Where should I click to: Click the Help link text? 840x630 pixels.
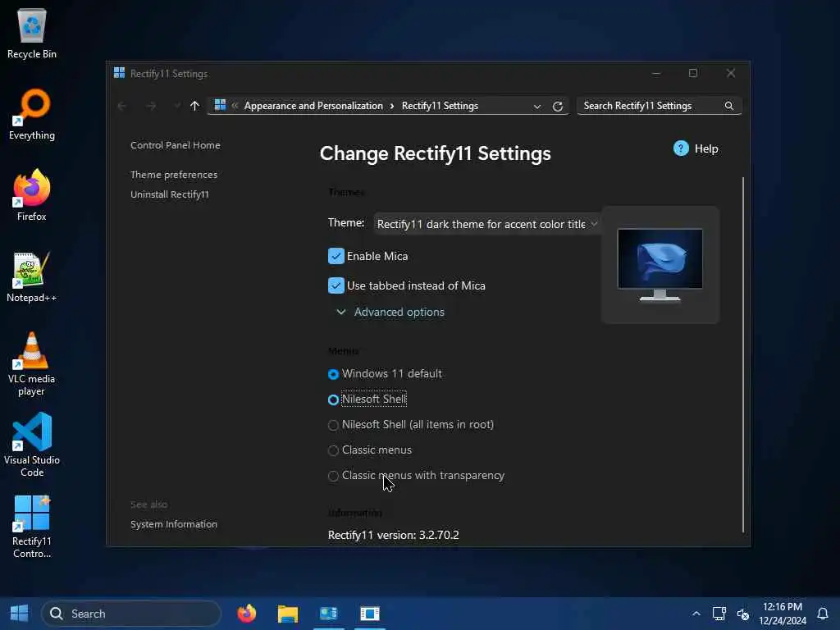[706, 149]
